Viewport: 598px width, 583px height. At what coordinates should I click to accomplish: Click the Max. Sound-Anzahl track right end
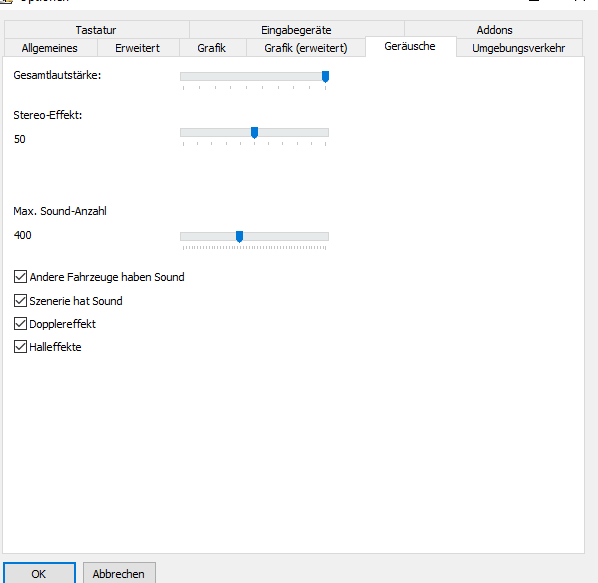[326, 237]
